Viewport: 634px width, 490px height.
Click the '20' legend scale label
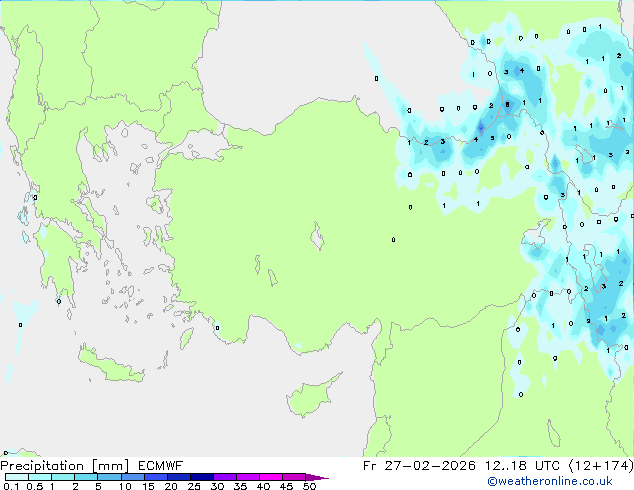tap(171, 486)
